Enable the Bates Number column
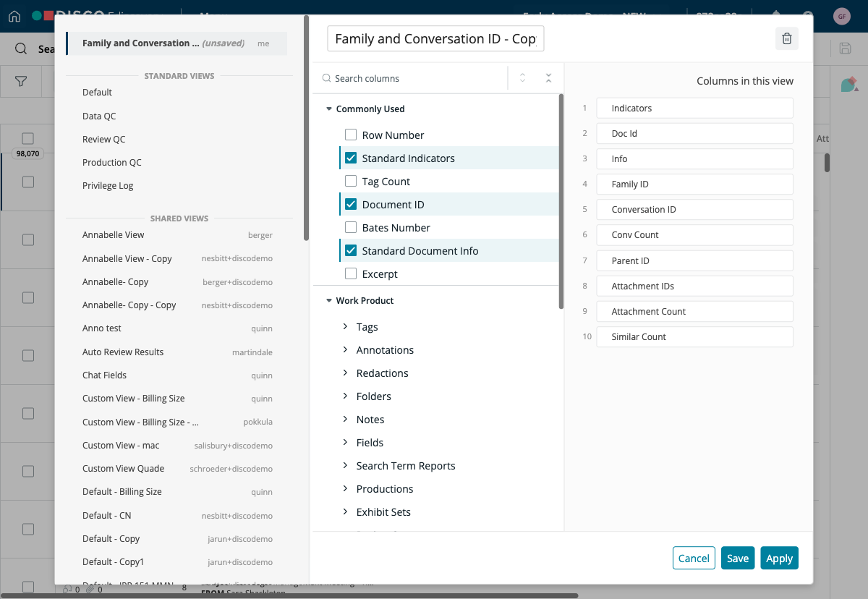Image resolution: width=868 pixels, height=599 pixels. [351, 227]
